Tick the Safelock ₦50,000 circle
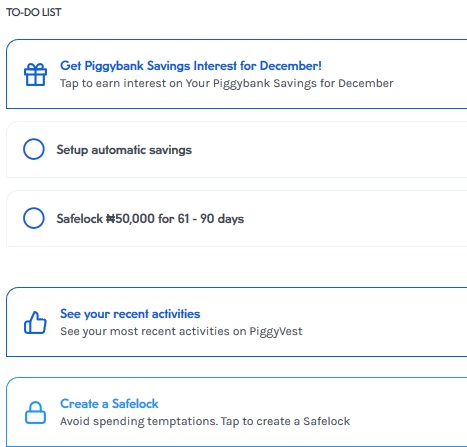Image resolution: width=467 pixels, height=447 pixels. point(34,218)
